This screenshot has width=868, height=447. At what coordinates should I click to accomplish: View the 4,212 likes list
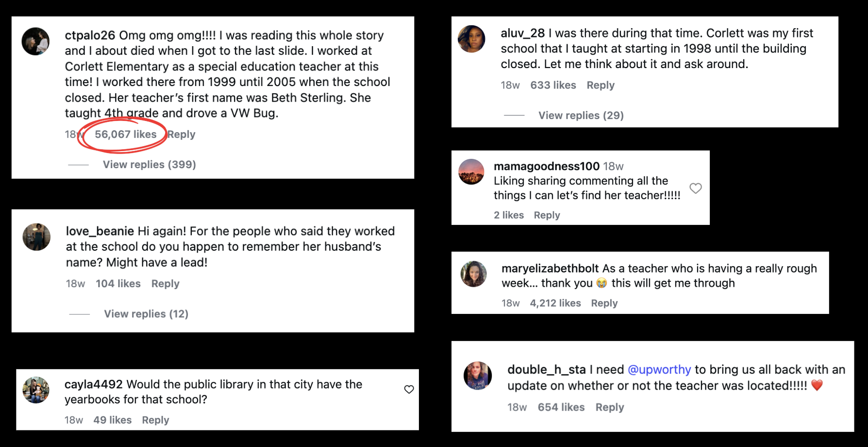[x=555, y=303]
